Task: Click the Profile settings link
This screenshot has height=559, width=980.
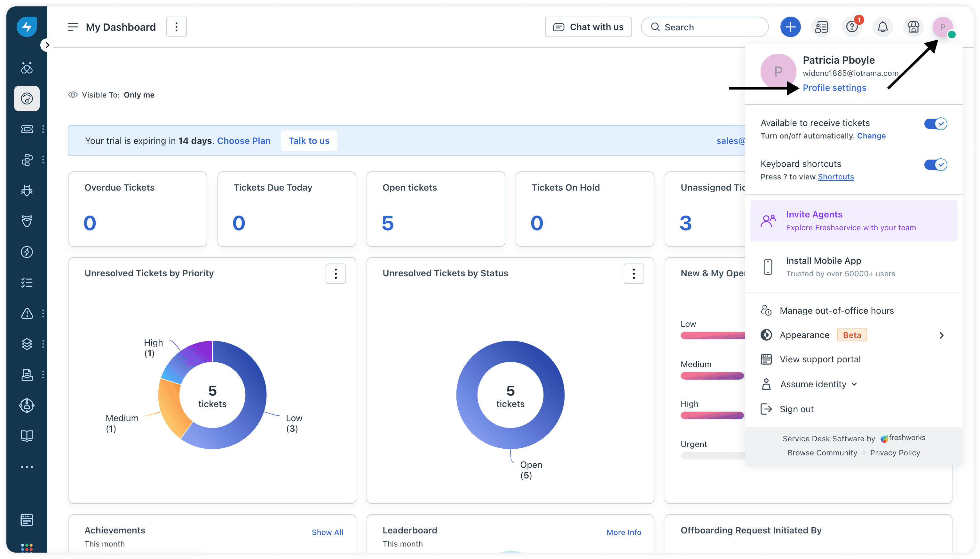Action: [x=834, y=88]
